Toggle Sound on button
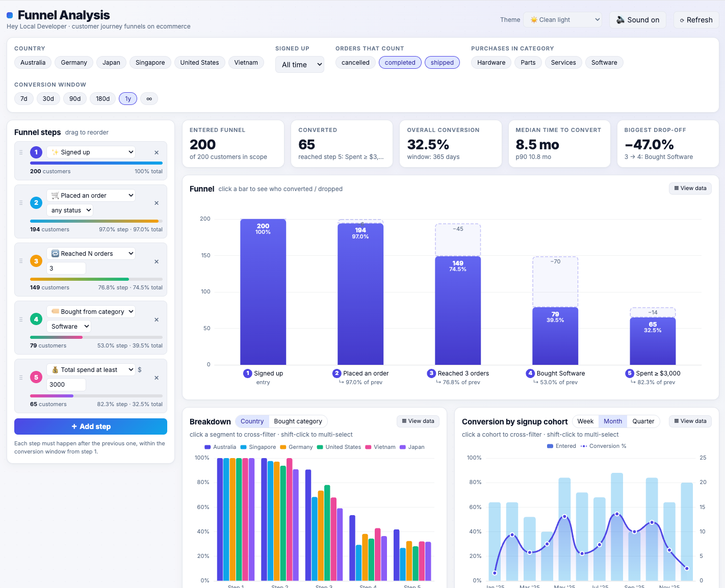Viewport: 725px width, 588px height. [x=638, y=20]
